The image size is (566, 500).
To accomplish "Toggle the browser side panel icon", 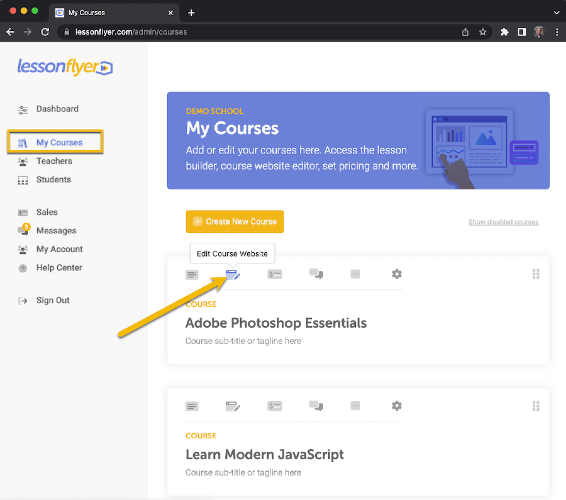I will coord(522,32).
